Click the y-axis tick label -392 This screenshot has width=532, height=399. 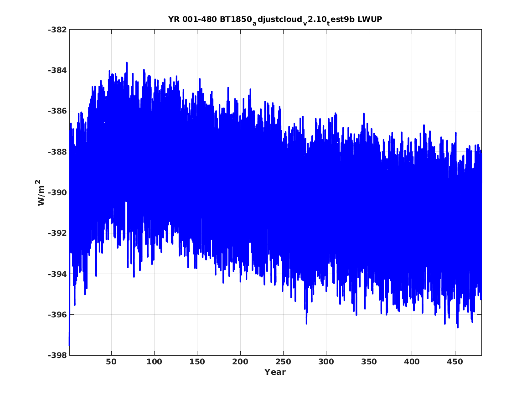pyautogui.click(x=57, y=233)
